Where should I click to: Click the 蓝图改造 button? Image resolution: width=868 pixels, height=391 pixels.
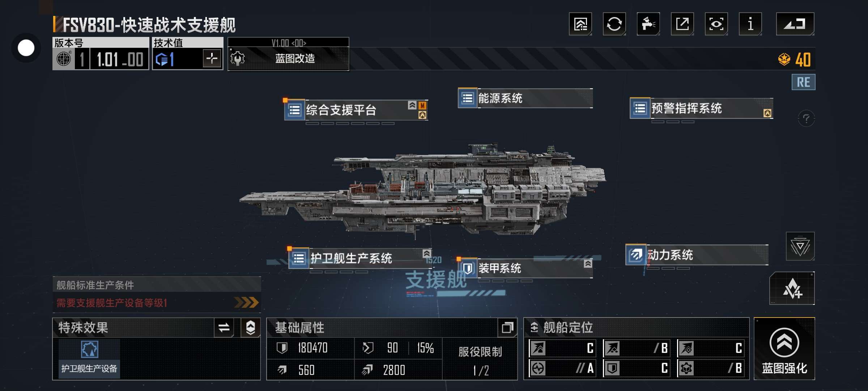(x=288, y=58)
